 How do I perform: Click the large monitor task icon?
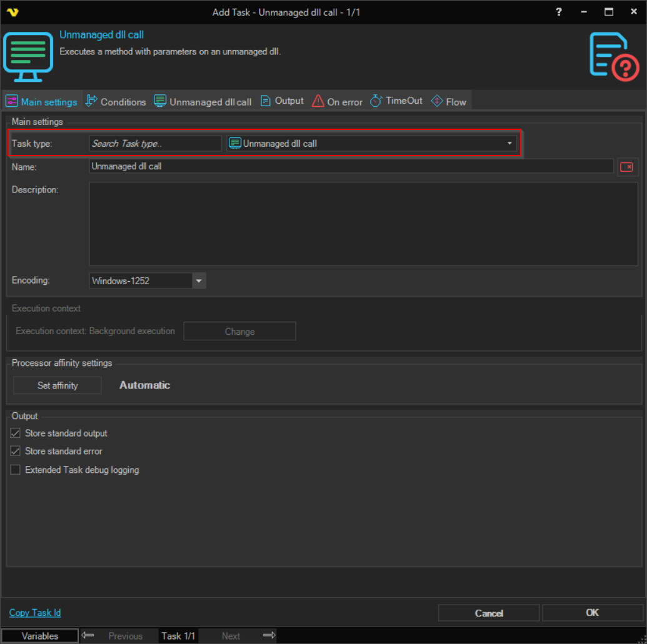pyautogui.click(x=28, y=56)
